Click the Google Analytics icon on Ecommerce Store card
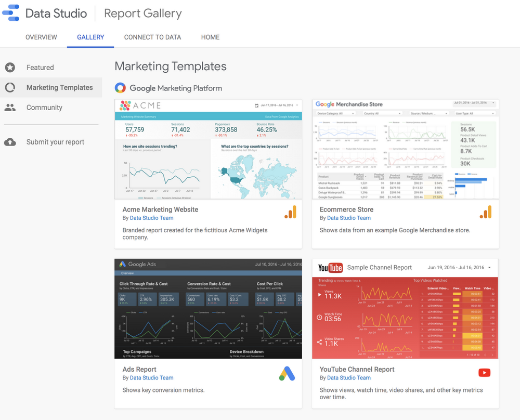520x420 pixels. coord(486,212)
